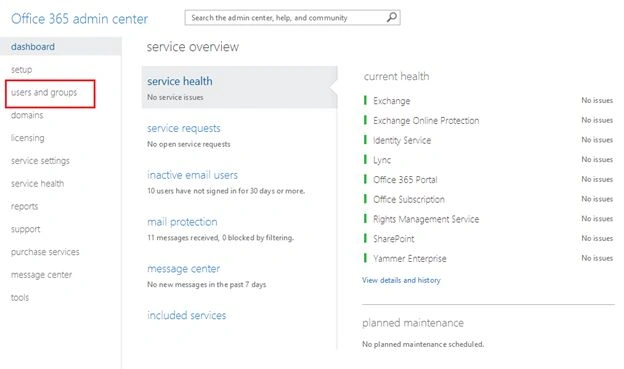Select the Office 365 Portal row
The image size is (624, 369).
tap(488, 180)
